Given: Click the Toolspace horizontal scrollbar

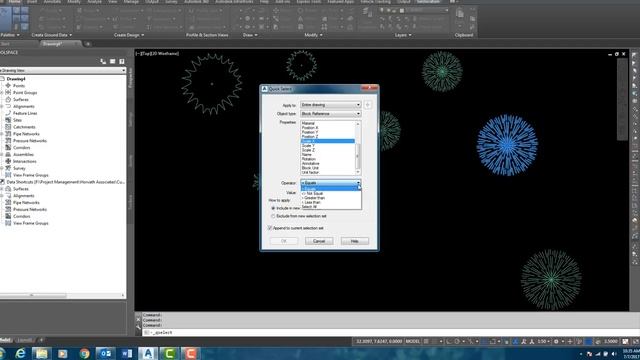Looking at the screenshot, I should (63, 295).
